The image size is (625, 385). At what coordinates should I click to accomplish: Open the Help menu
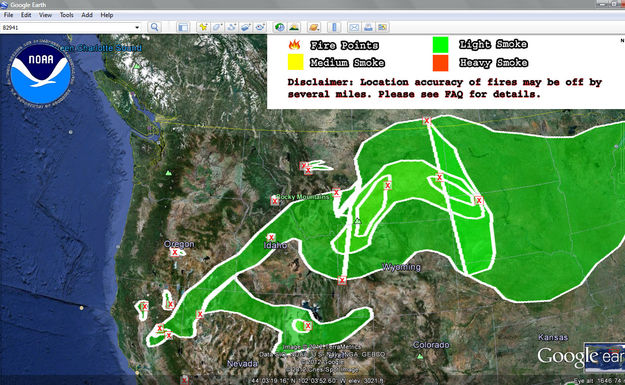107,15
